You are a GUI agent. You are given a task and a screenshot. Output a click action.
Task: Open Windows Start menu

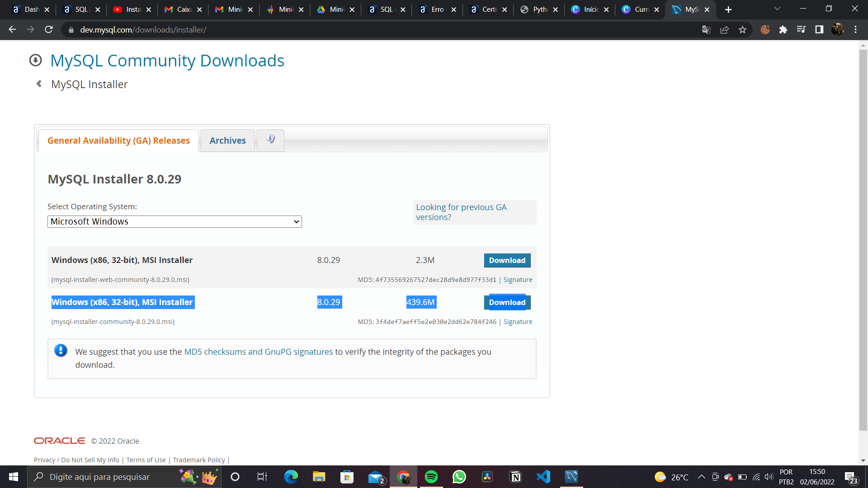[x=13, y=477]
